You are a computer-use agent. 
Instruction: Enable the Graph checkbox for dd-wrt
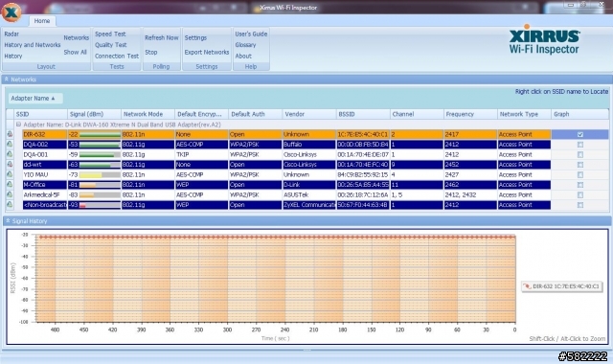pyautogui.click(x=580, y=165)
